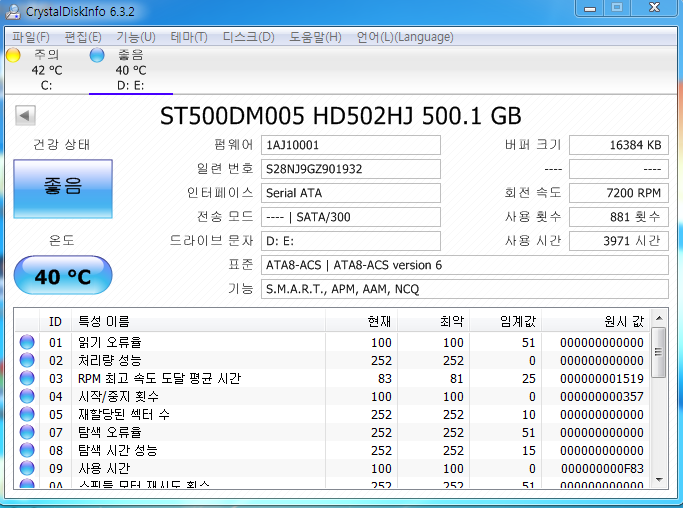Click the yellow caution status icon for drive C:

tap(13, 55)
